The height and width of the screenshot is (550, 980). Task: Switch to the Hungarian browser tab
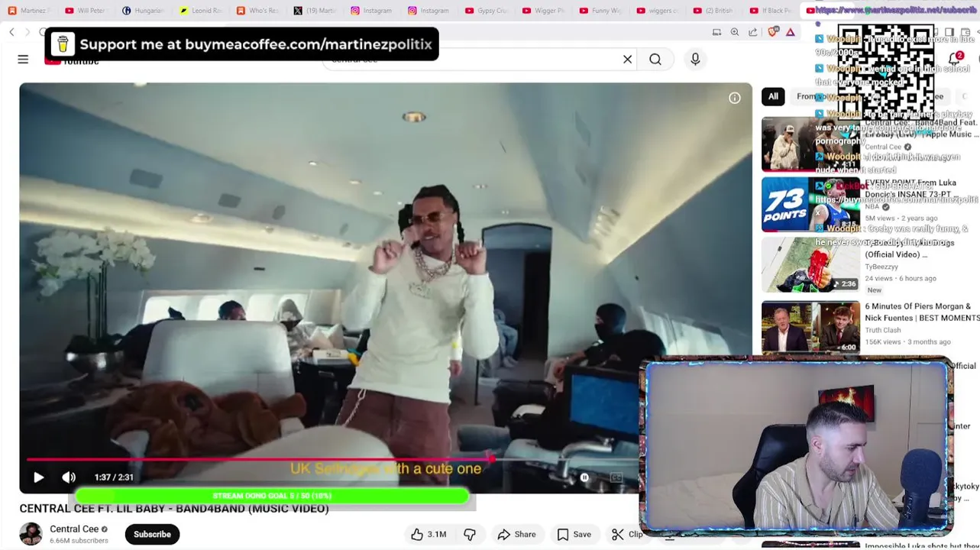coord(144,11)
